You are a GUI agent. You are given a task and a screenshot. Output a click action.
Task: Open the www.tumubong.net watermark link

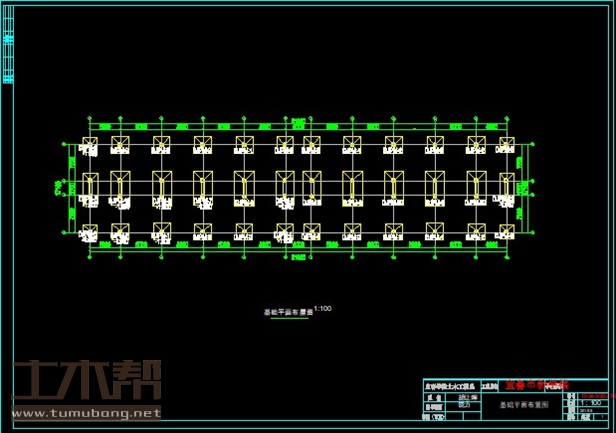(x=82, y=412)
